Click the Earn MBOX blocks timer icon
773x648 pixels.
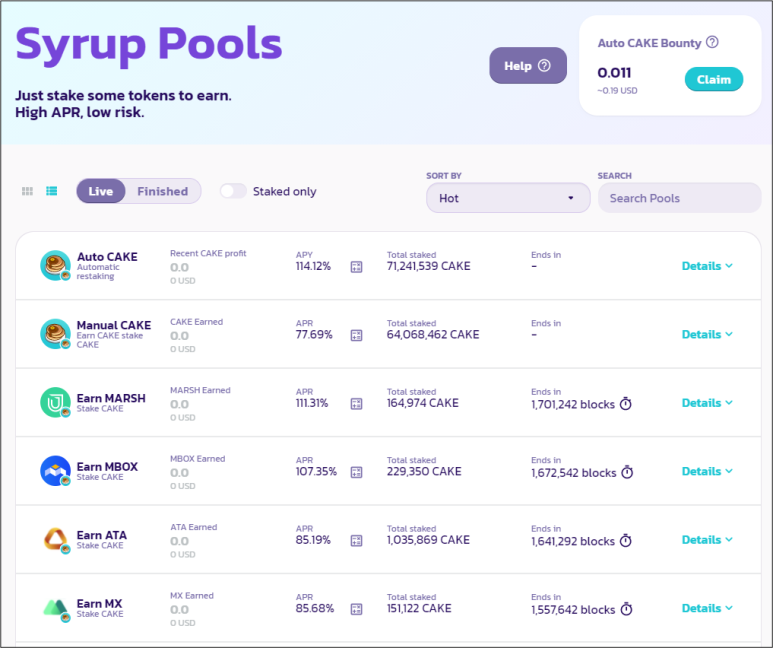[x=627, y=472]
